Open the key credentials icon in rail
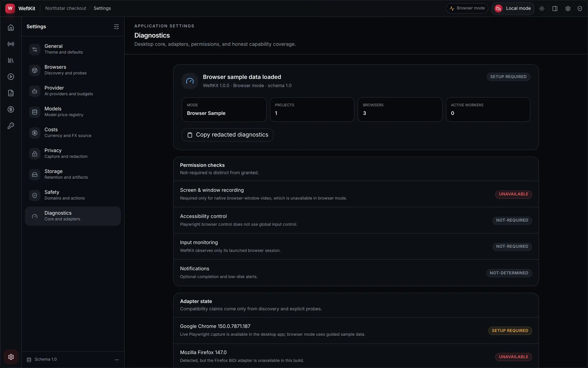 [11, 126]
